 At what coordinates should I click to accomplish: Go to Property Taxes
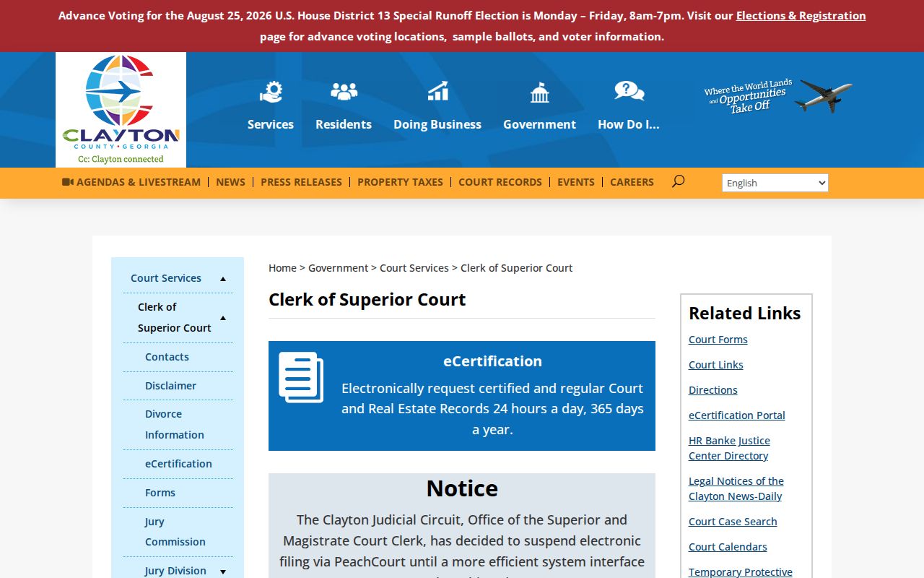tap(400, 182)
